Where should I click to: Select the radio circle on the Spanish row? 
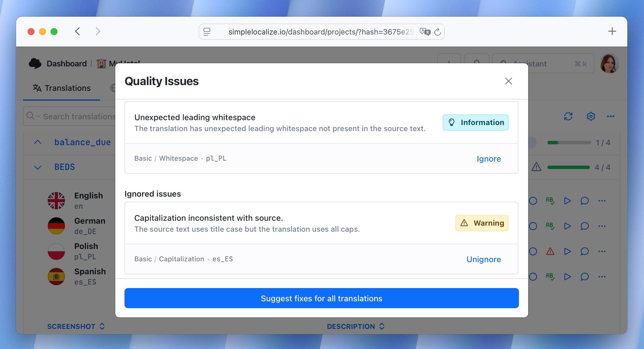tap(533, 277)
